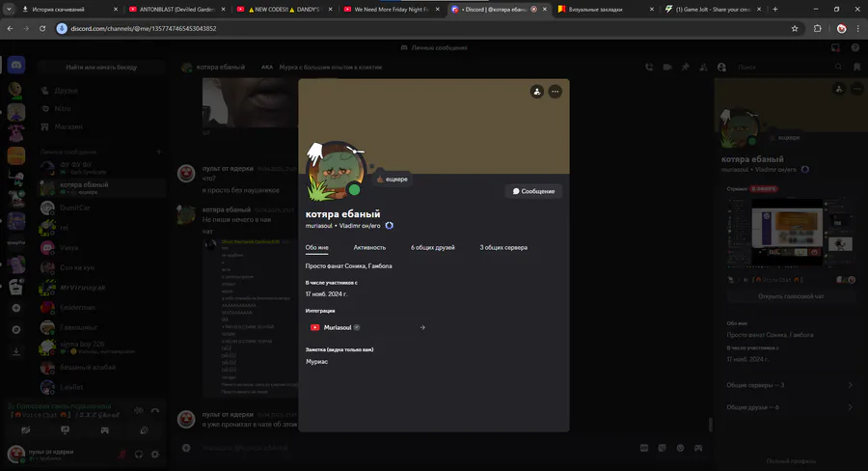Image resolution: width=868 pixels, height=471 pixels.
Task: Click Add a Server plus icon
Action: point(16,308)
